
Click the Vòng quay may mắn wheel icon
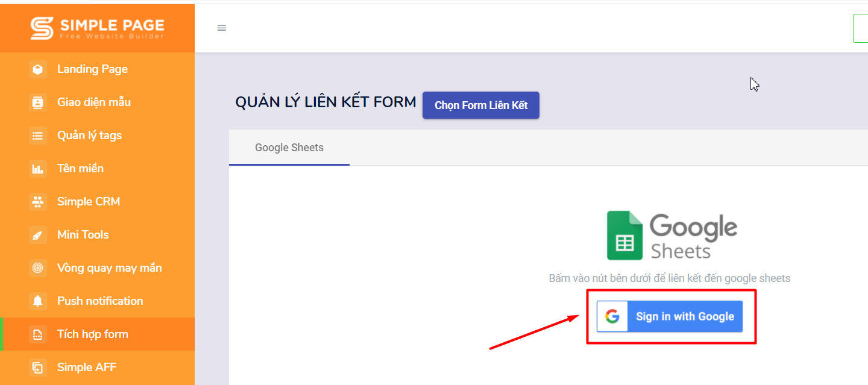(38, 268)
